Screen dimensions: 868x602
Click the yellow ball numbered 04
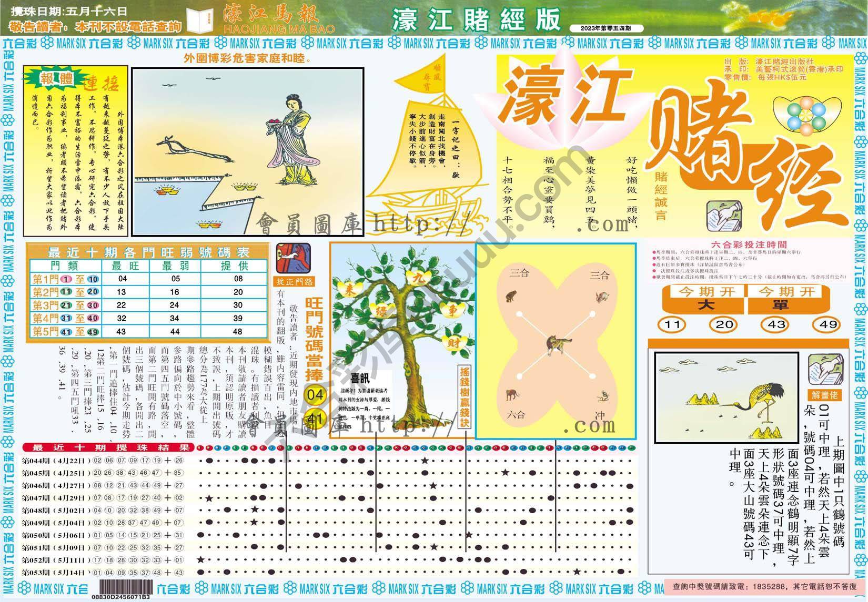click(315, 394)
